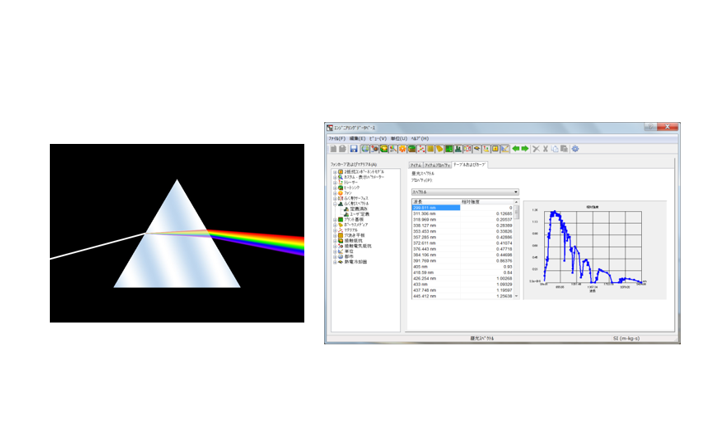Click the green right arrow icon
Screen dimensions: 720x444
524,149
